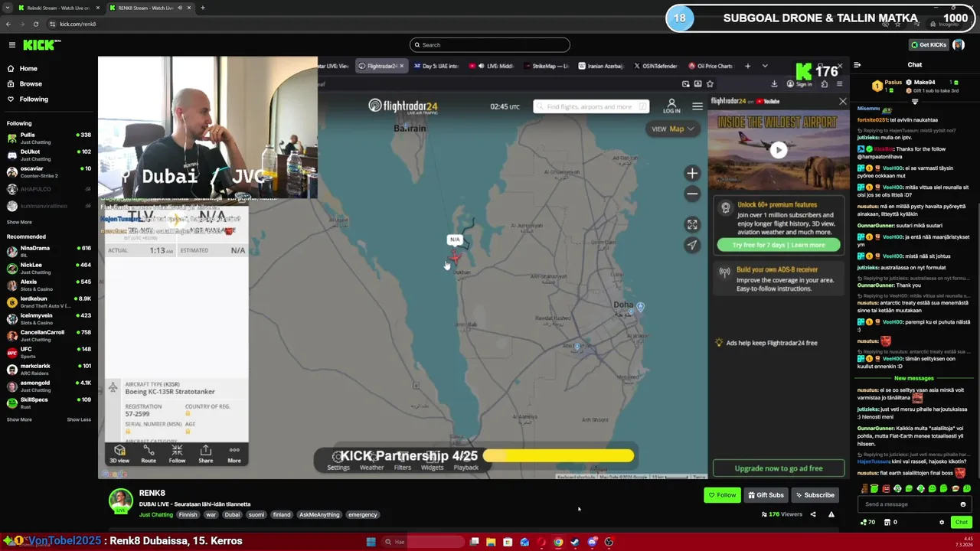Follow the RENK8 channel
980x551 pixels.
pyautogui.click(x=722, y=495)
